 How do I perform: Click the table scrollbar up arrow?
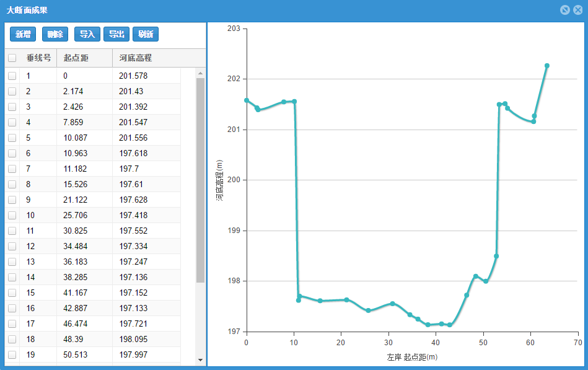pos(200,73)
